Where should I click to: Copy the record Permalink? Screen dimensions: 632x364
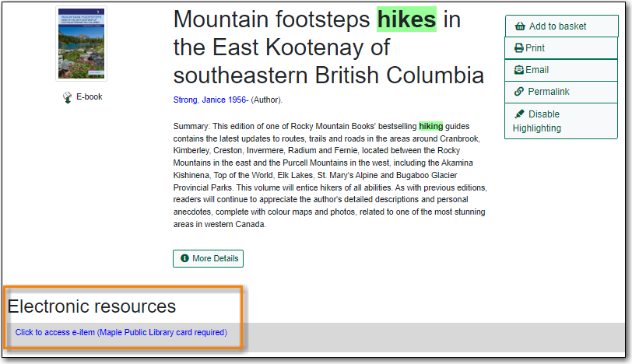tap(561, 92)
